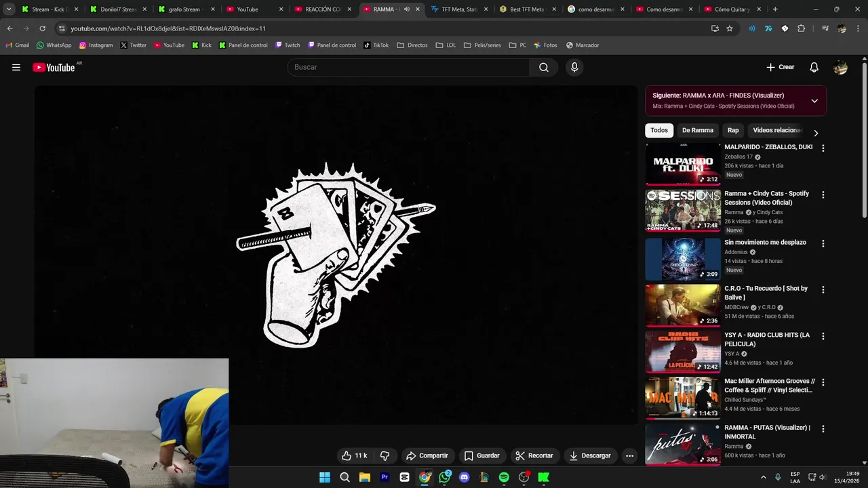Open the PC bookmarks folder
Image resolution: width=868 pixels, height=488 pixels.
[517, 45]
